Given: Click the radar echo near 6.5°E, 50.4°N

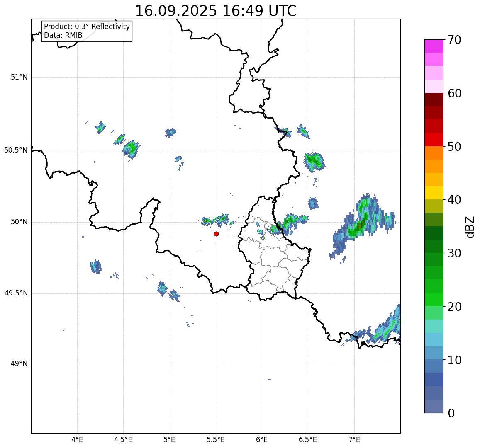Looking at the screenshot, I should coord(314,162).
